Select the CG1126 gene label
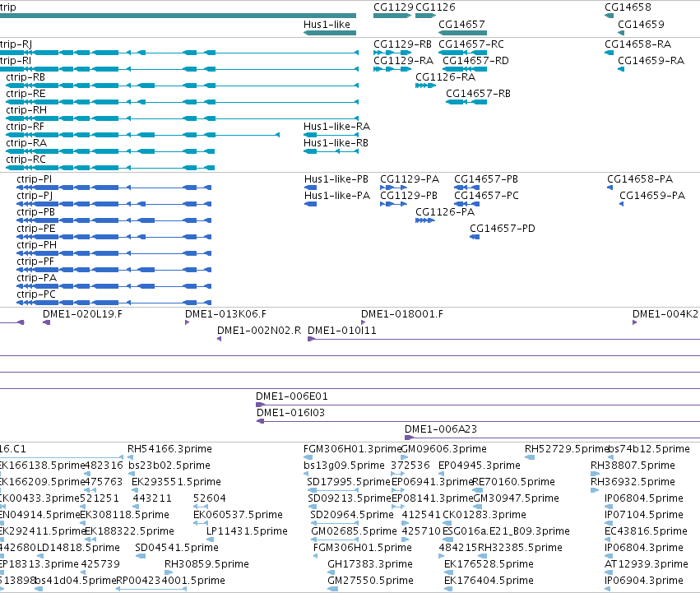Image resolution: width=700 pixels, height=593 pixels. pos(435,7)
